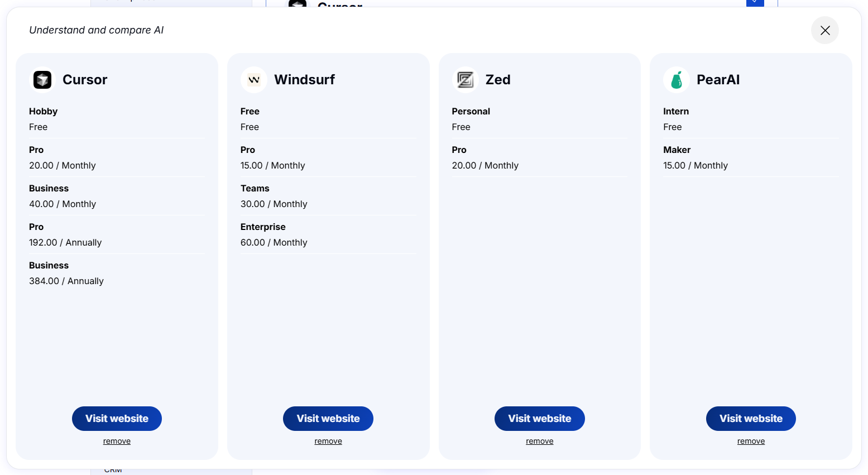Remove PearAI from the comparison
The image size is (868, 475).
pyautogui.click(x=750, y=440)
